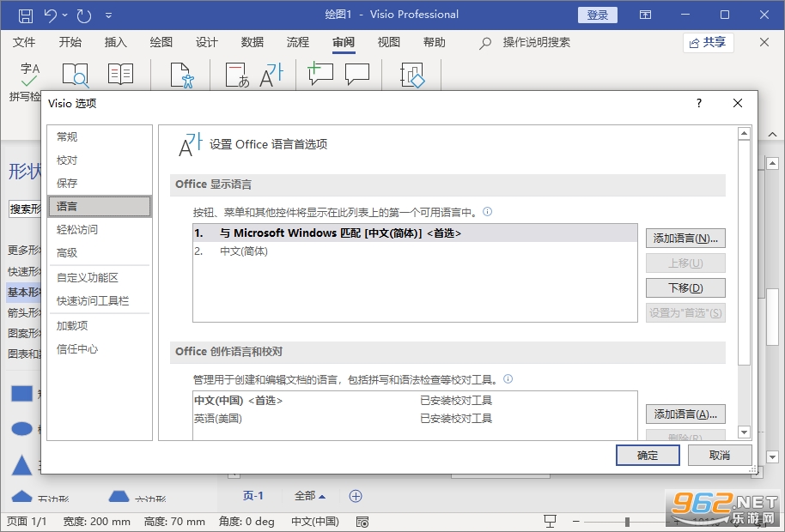Select 轻松访问 in options sidebar
Screen dimensions: 785x532
point(100,229)
